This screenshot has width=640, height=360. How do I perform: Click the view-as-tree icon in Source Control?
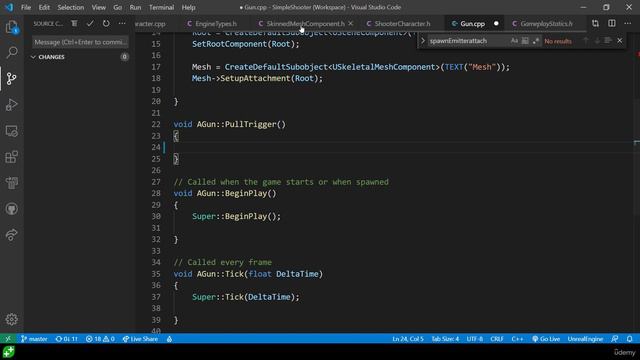tap(74, 24)
